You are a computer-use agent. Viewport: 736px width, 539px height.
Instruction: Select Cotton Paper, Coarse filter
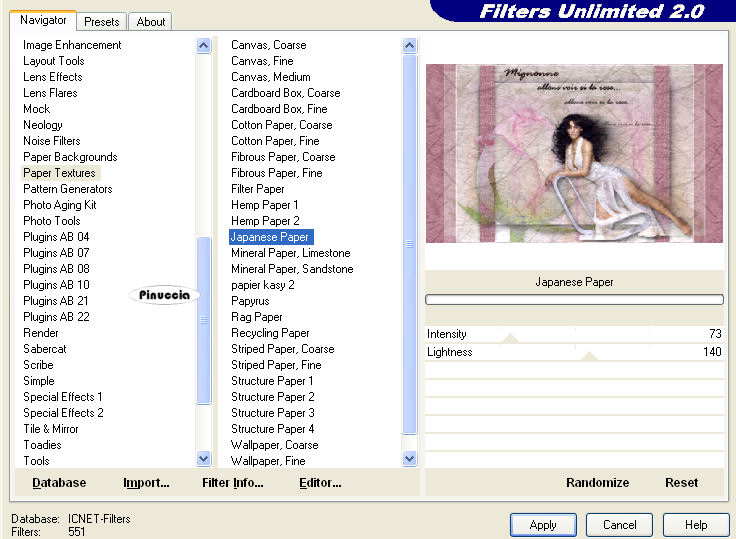(x=282, y=125)
